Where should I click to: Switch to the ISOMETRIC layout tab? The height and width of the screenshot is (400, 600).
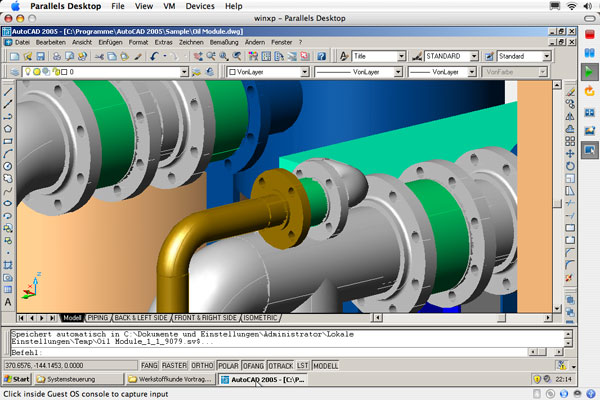[261, 318]
